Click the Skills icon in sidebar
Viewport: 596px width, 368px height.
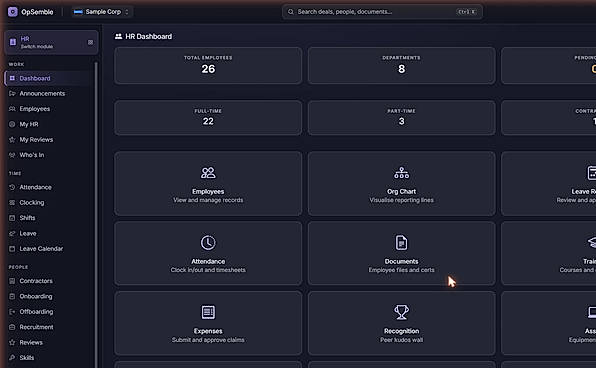coord(12,358)
